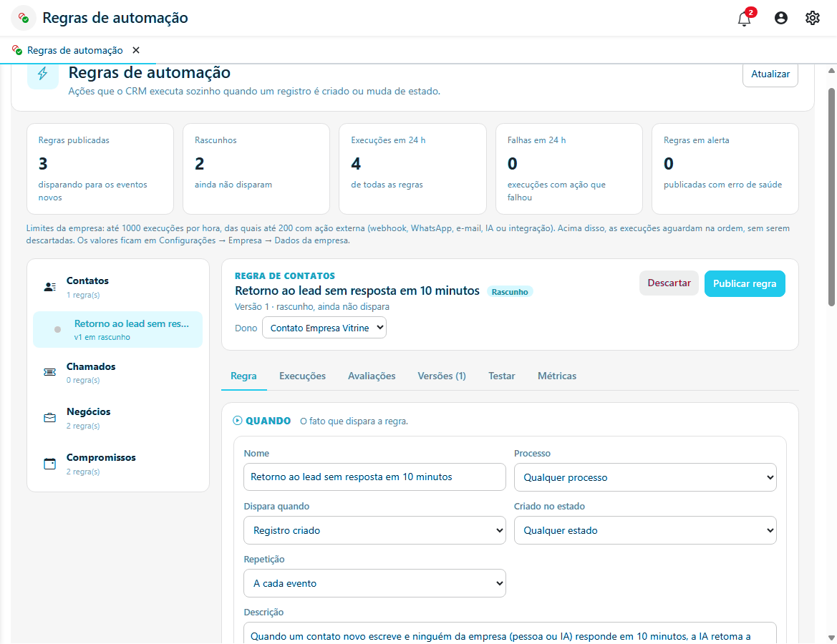This screenshot has width=837, height=644.
Task: Click the Chamados ticket icon
Action: click(49, 372)
